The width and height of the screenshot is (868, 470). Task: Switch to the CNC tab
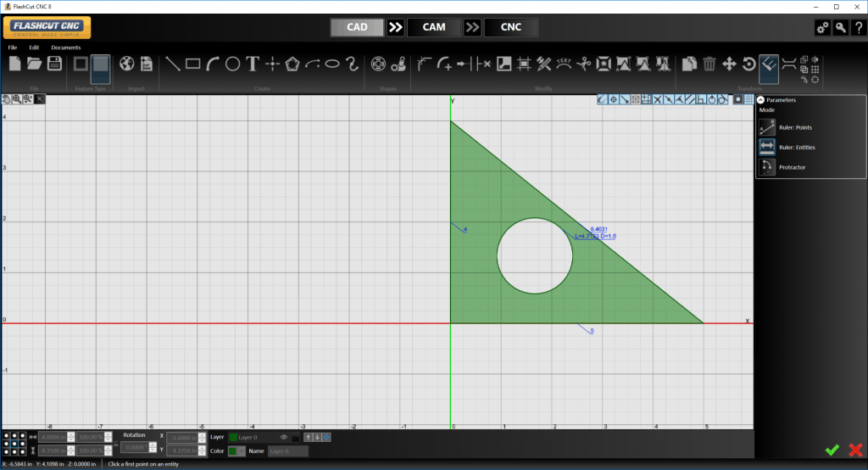coord(511,27)
